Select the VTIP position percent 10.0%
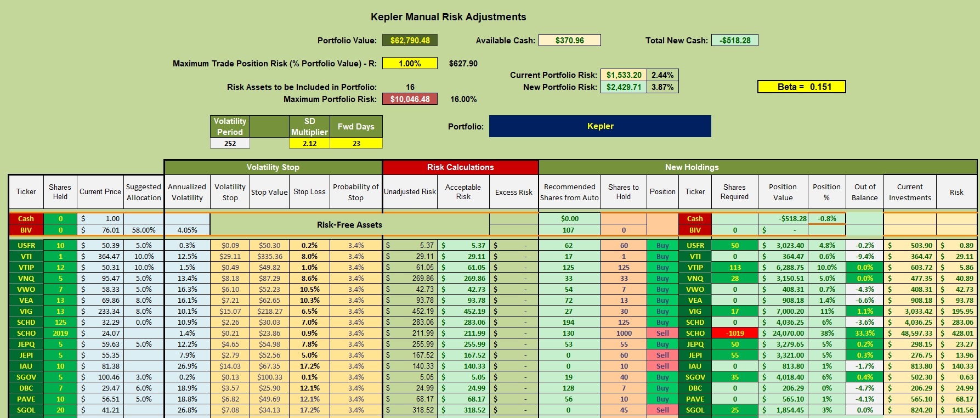 click(826, 267)
